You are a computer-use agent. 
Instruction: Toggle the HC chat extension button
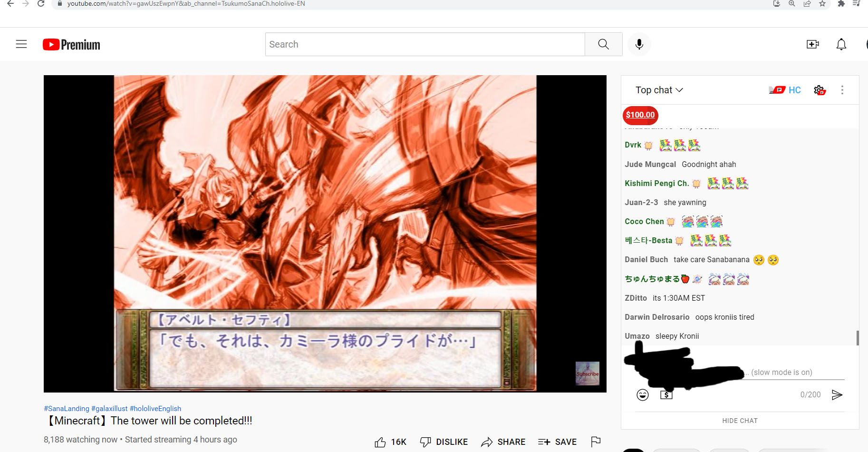[x=785, y=90]
